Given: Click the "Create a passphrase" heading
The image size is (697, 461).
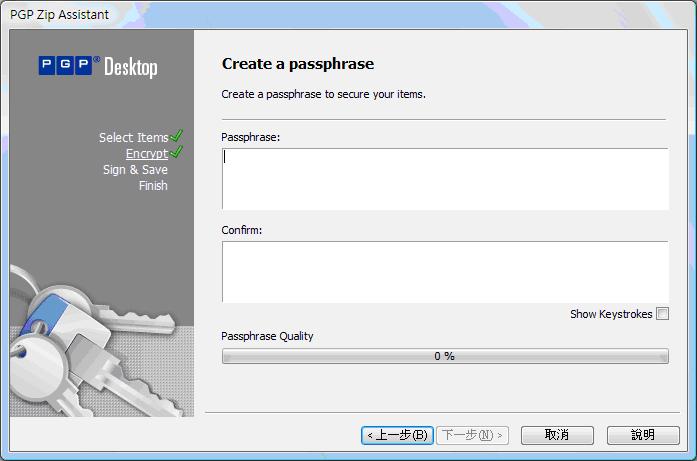Looking at the screenshot, I should (297, 64).
